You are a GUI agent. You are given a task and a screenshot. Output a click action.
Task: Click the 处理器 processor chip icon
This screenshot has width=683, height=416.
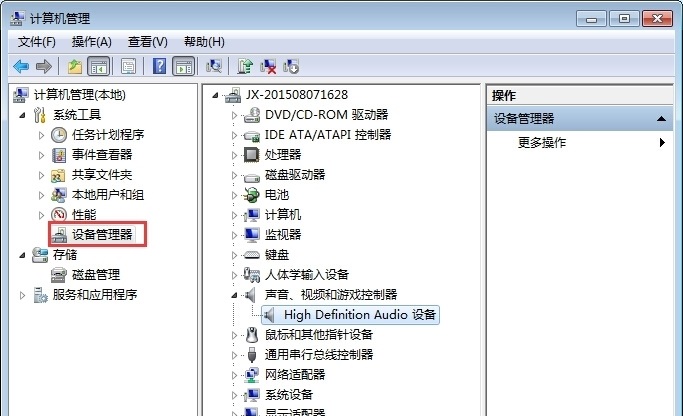point(252,155)
